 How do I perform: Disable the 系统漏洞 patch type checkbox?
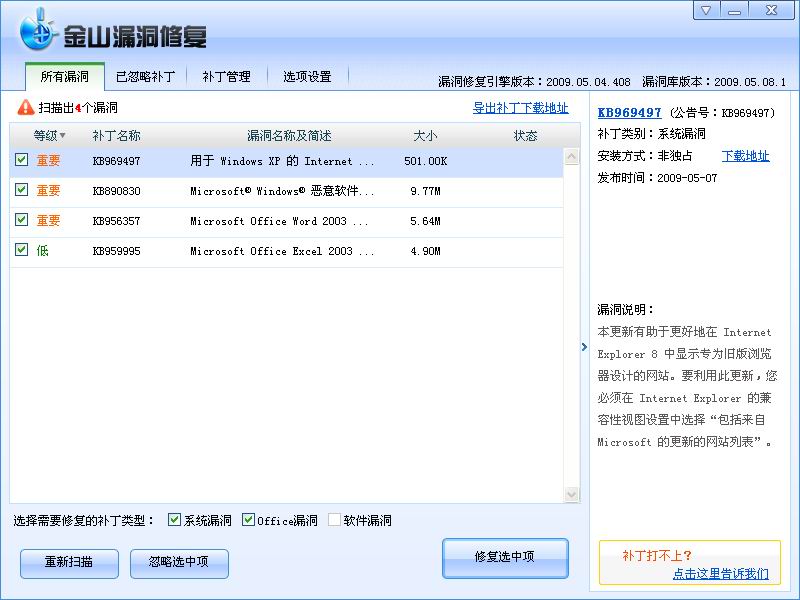pos(174,520)
